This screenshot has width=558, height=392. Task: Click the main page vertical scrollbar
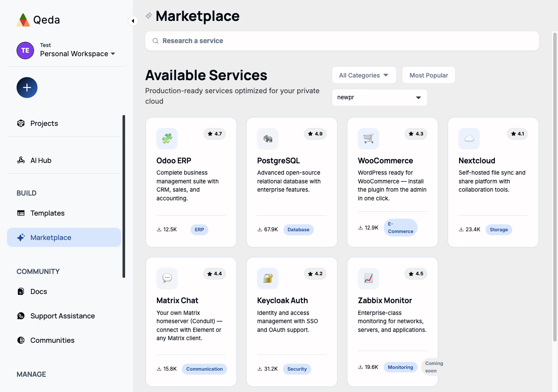(555, 187)
